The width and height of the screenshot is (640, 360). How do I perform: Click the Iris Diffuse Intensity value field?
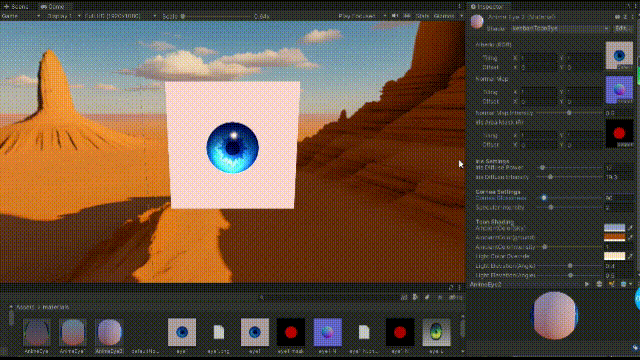point(619,177)
